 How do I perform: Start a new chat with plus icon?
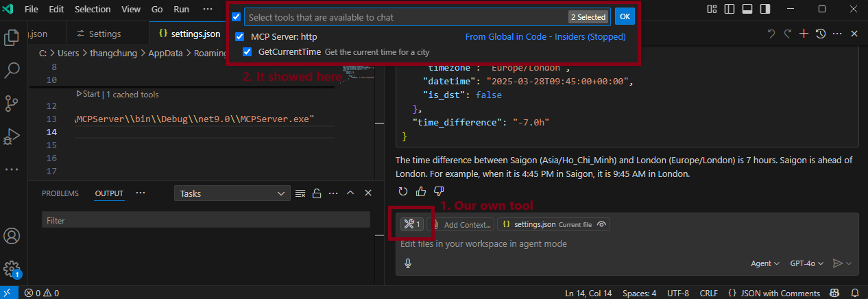click(x=804, y=34)
